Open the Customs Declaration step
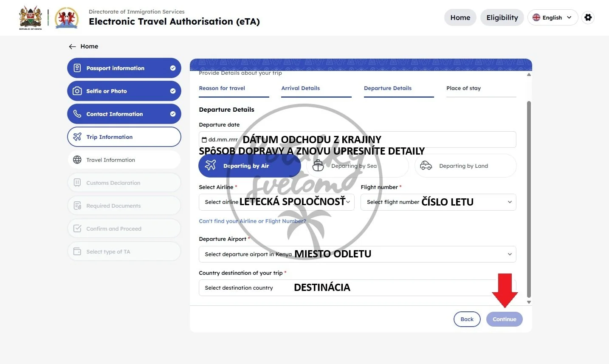Viewport: 609px width, 364px height. [x=124, y=183]
